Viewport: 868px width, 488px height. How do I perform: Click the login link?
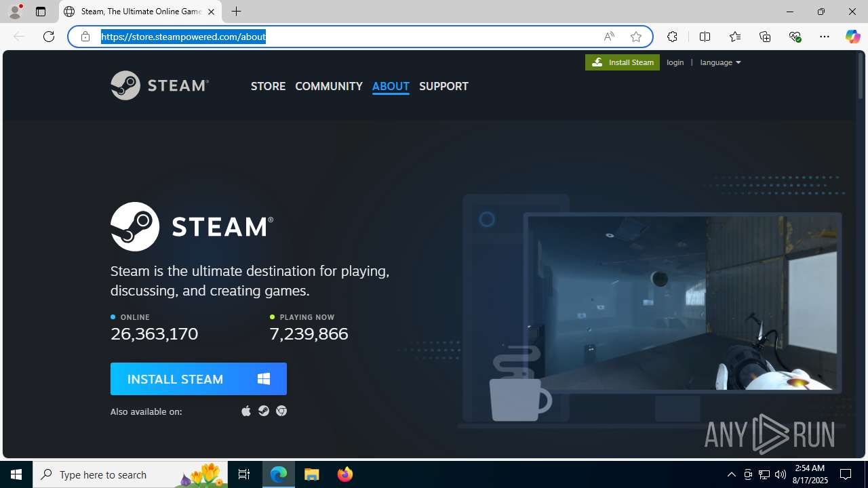675,62
